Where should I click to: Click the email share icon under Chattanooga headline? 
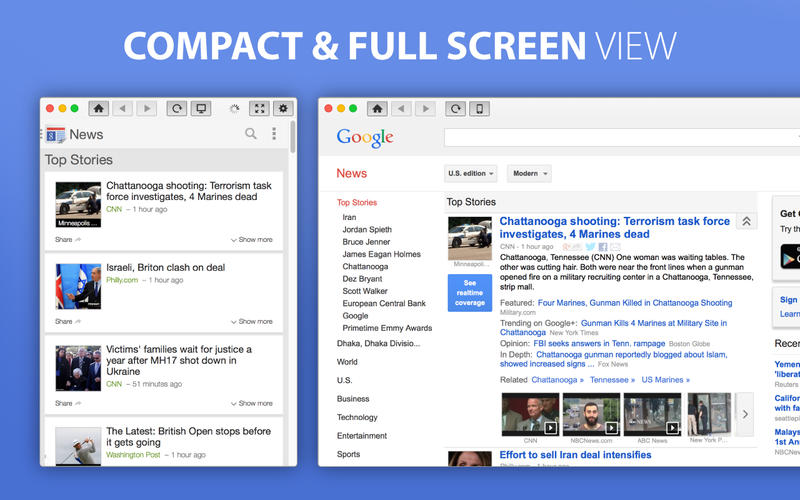click(x=615, y=246)
